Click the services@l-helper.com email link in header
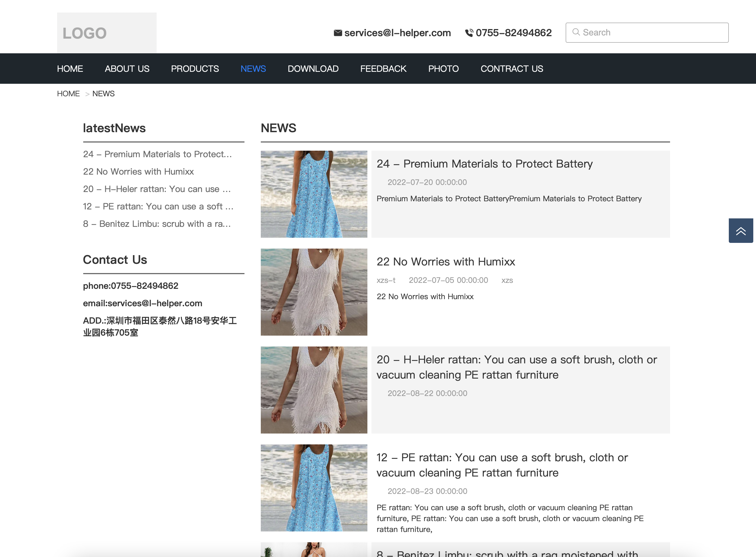The width and height of the screenshot is (756, 557). [397, 33]
